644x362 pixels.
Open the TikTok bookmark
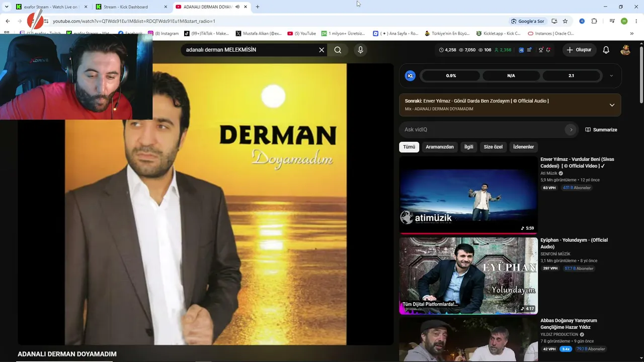coord(206,34)
